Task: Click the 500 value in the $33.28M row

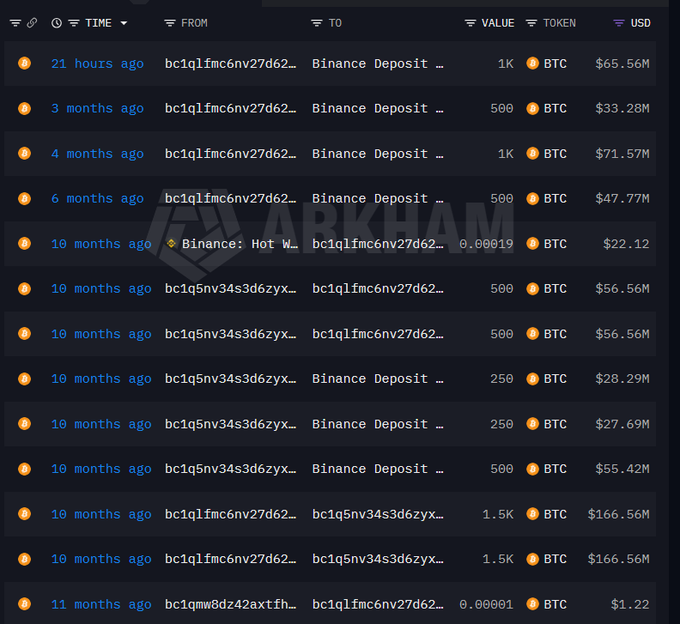Action: (x=502, y=108)
